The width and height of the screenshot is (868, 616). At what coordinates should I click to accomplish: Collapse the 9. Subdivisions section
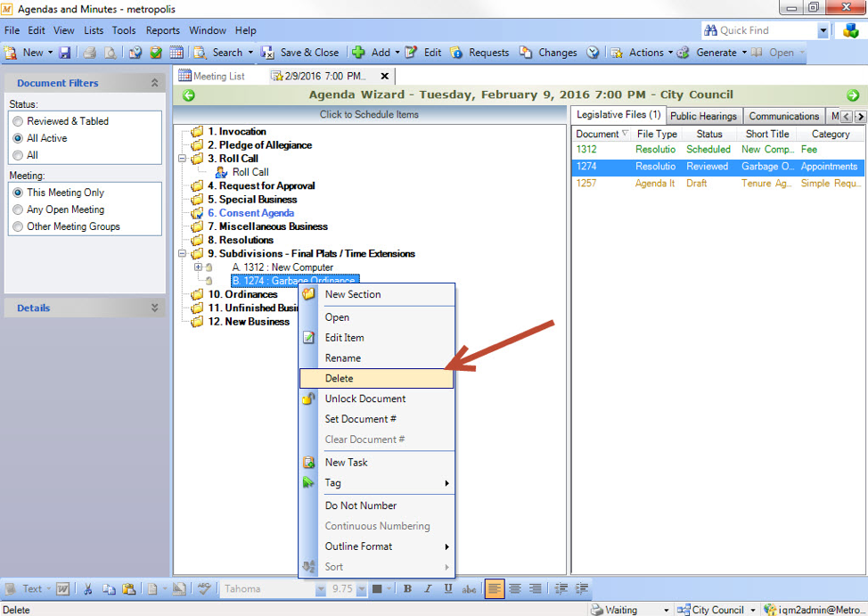(x=182, y=254)
